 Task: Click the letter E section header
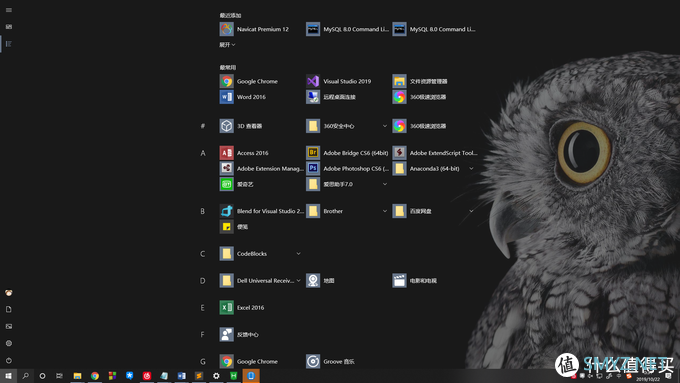tap(203, 308)
